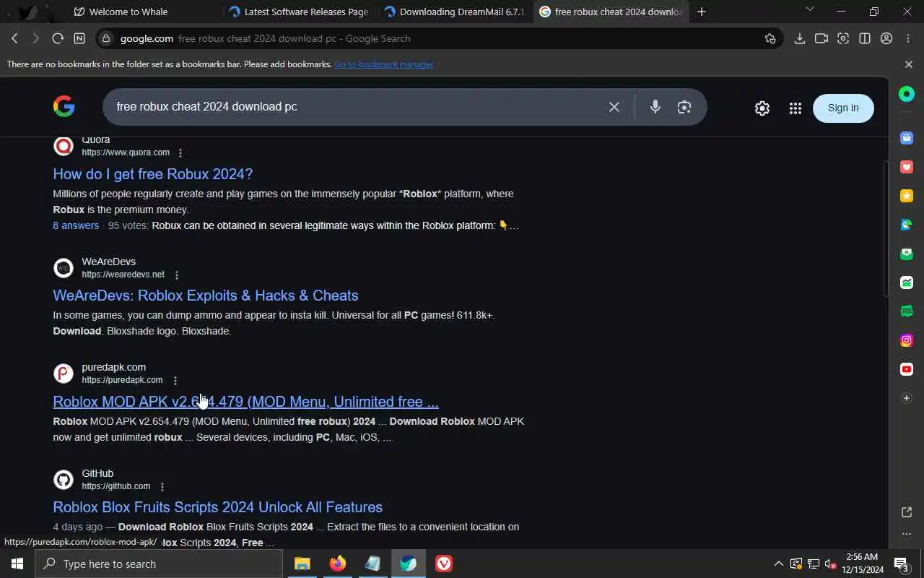This screenshot has width=924, height=578.
Task: Open the user profile menu
Action: coord(886,38)
